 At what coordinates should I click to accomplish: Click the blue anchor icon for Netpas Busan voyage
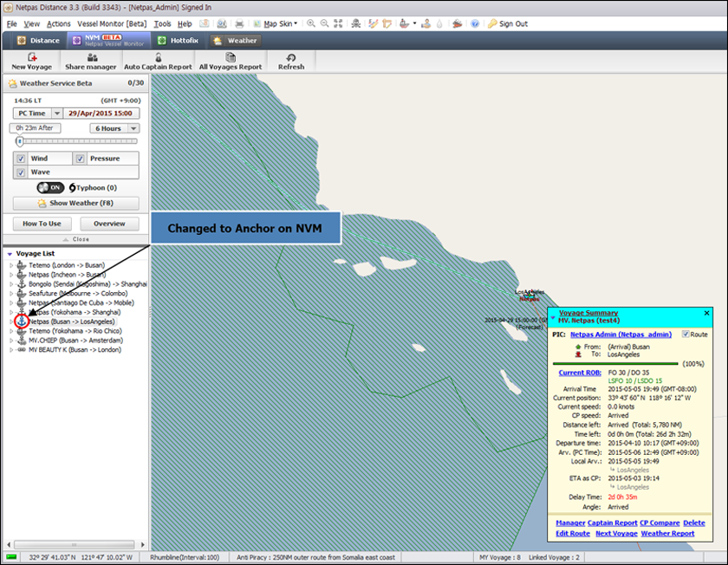[22, 321]
